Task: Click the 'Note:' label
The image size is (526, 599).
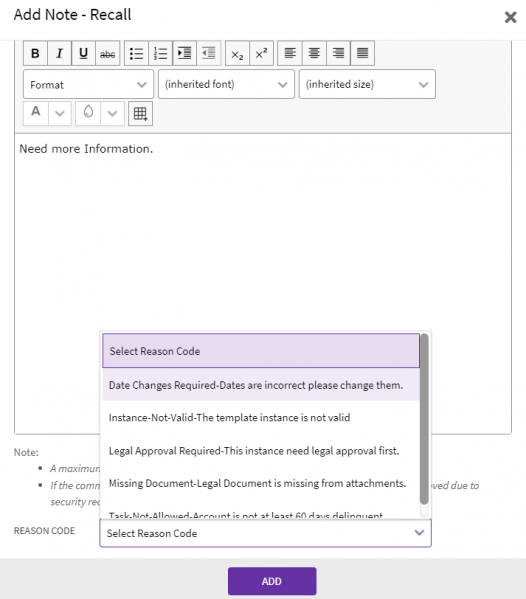Action: [26, 452]
